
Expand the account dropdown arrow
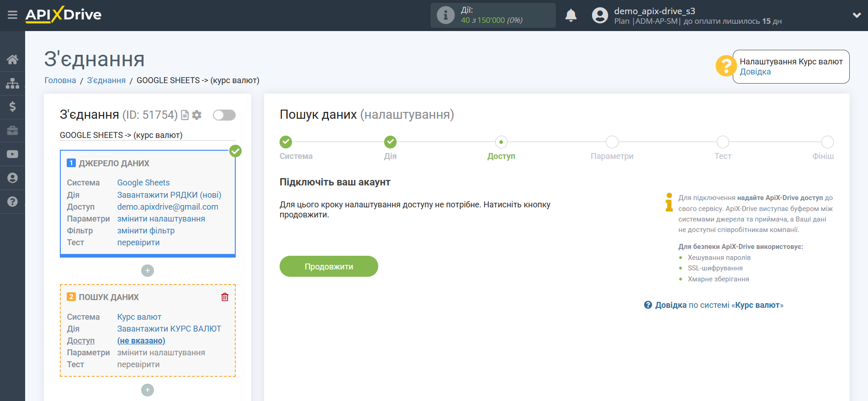pos(857,15)
